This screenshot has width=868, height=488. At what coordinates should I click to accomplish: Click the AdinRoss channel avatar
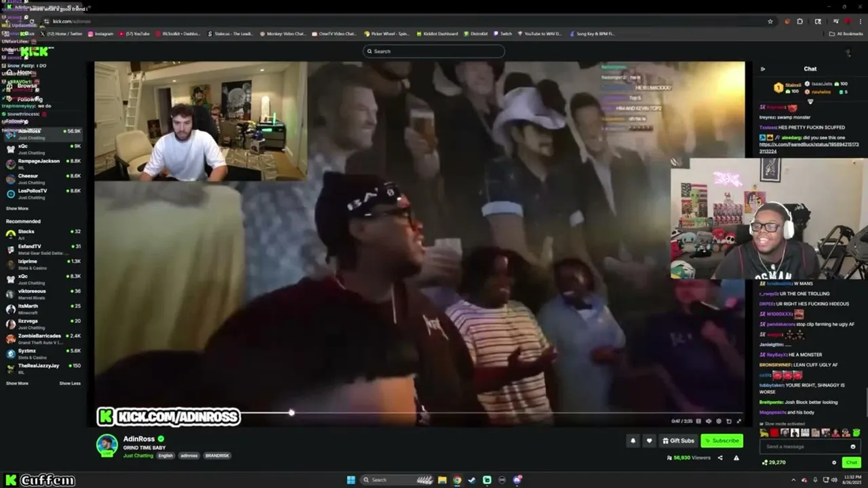coord(107,445)
